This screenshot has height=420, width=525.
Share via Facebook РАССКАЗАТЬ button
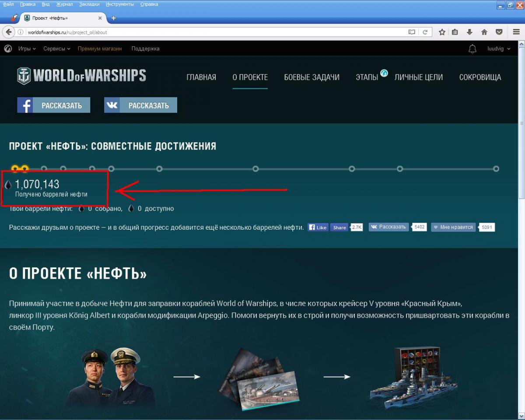54,105
